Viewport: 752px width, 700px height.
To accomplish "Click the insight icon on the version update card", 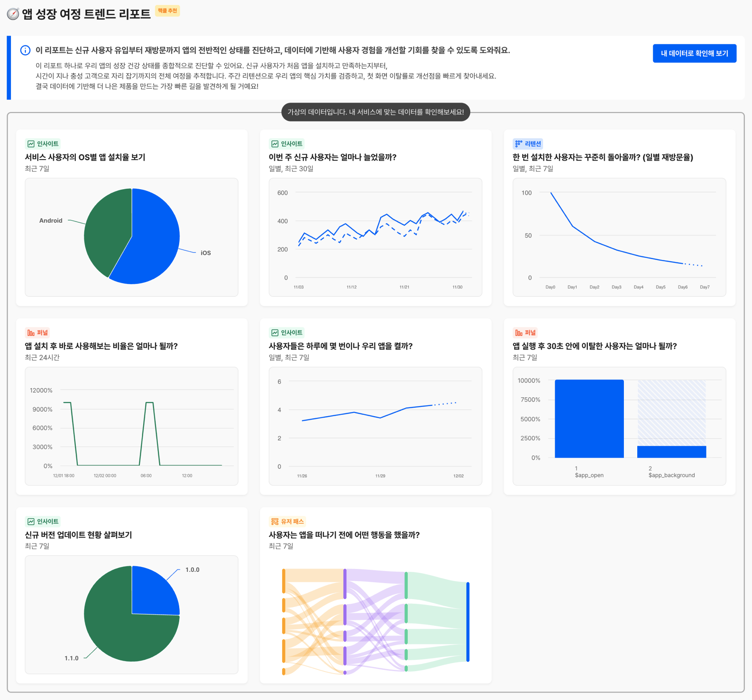I will pyautogui.click(x=31, y=521).
